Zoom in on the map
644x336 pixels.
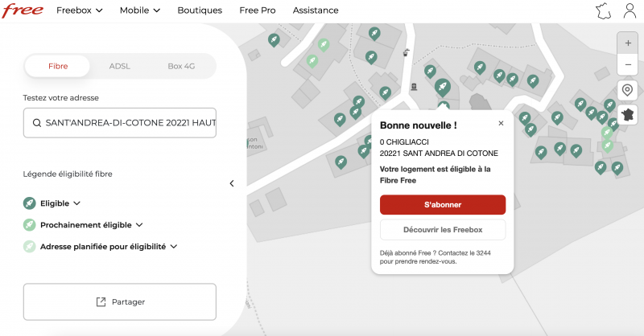(x=628, y=43)
